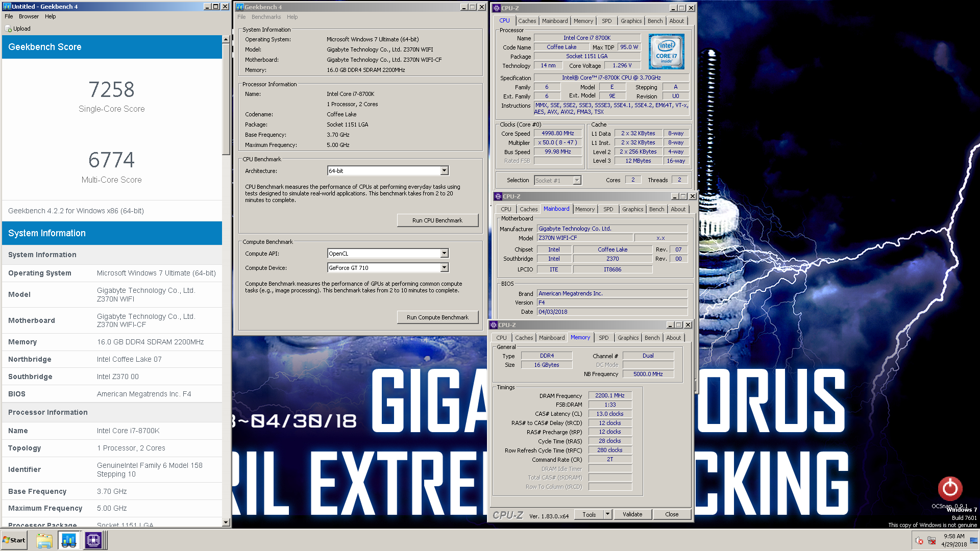This screenshot has height=551, width=980.
Task: Expand the Tools dropdown arrow in CPU-Z
Action: pyautogui.click(x=607, y=514)
